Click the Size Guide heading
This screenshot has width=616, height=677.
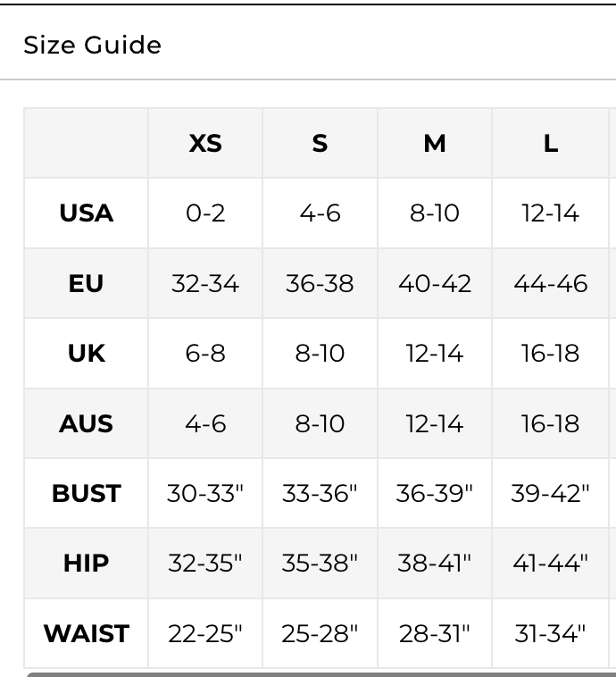click(x=93, y=46)
